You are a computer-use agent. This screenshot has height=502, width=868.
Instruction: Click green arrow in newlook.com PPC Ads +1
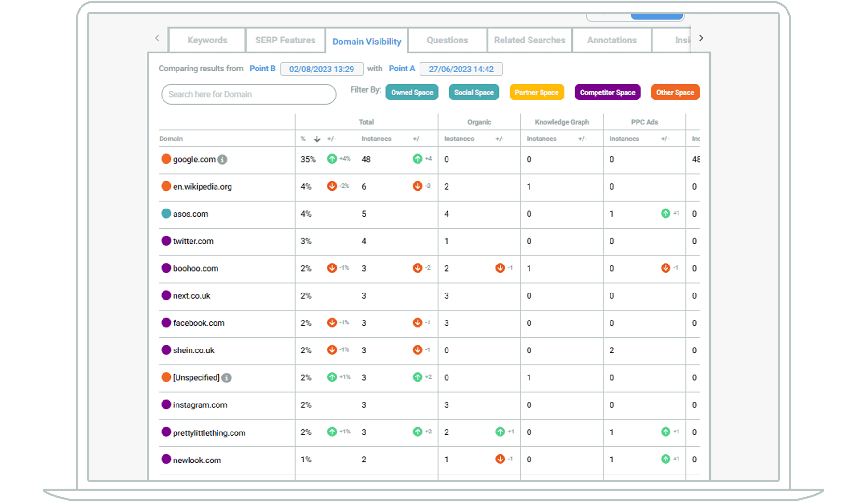click(x=665, y=459)
